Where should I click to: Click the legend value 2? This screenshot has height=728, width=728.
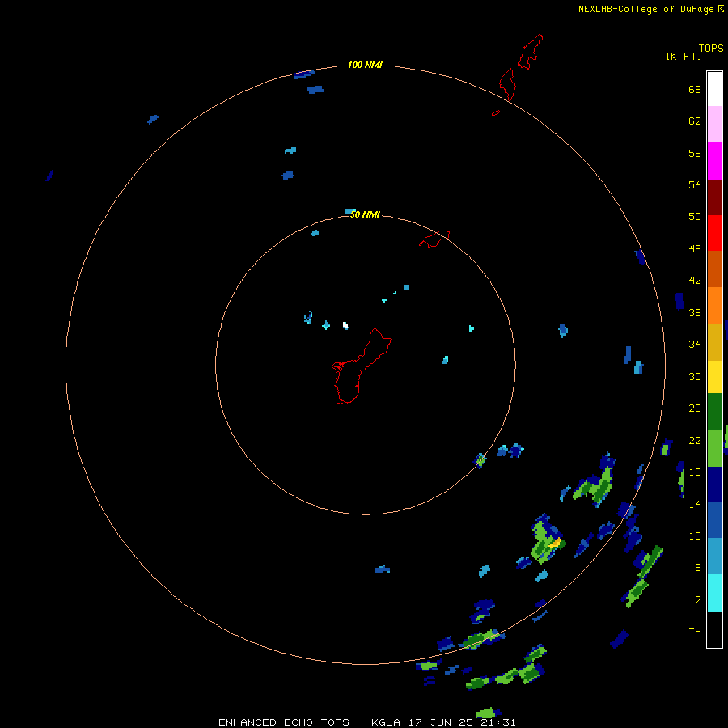point(698,599)
